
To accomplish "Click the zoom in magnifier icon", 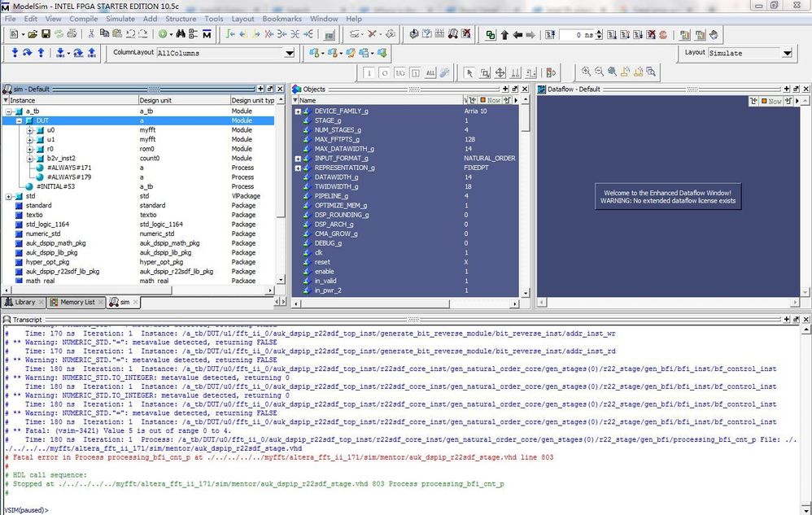I will click(x=586, y=72).
